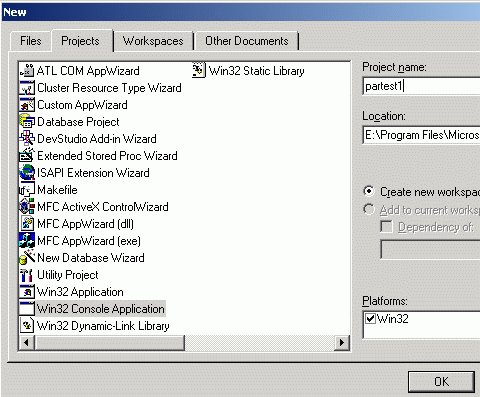480x397 pixels.
Task: Choose the Database Project icon
Action: click(x=27, y=122)
